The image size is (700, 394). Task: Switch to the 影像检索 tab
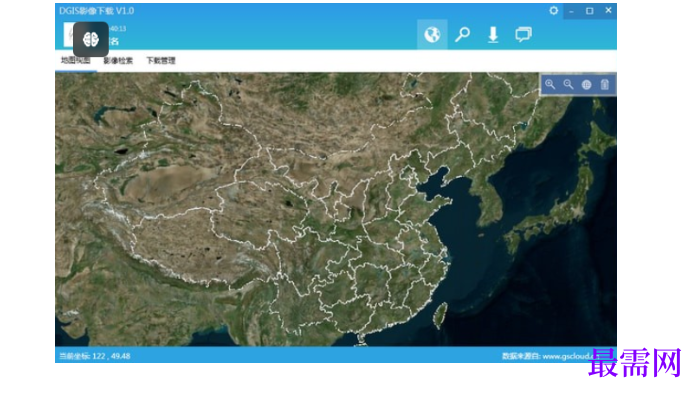[118, 61]
